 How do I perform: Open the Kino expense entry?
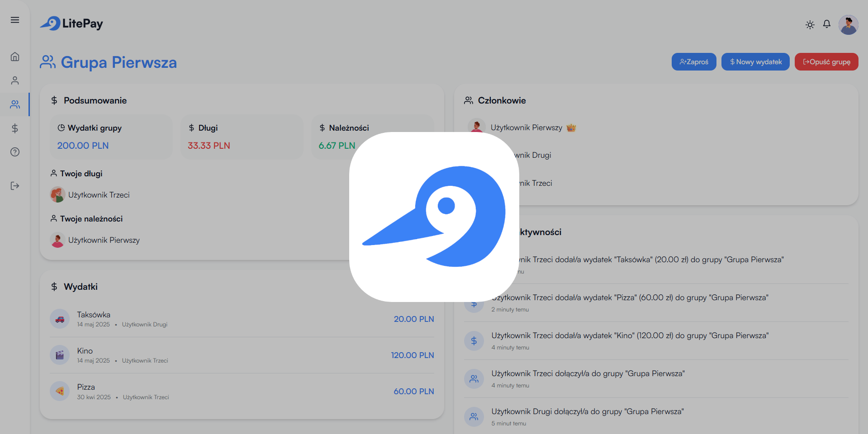[242, 355]
